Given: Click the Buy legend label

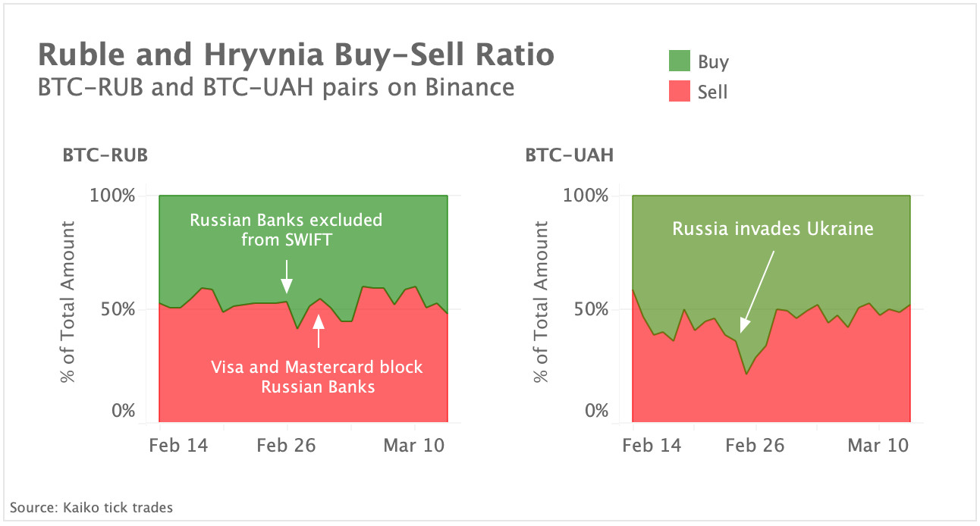Looking at the screenshot, I should pyautogui.click(x=713, y=62).
